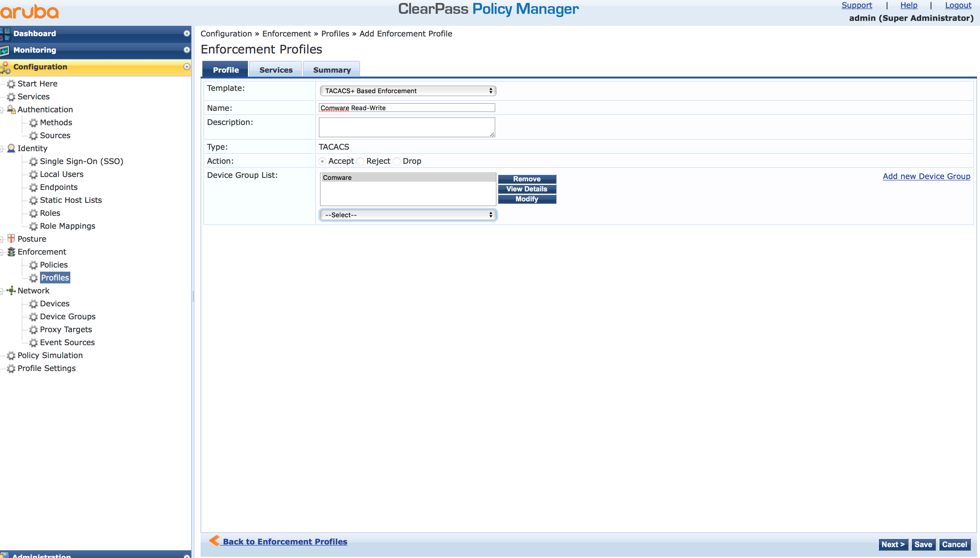Click the aruba logo
The height and width of the screenshot is (558, 980).
29,11
